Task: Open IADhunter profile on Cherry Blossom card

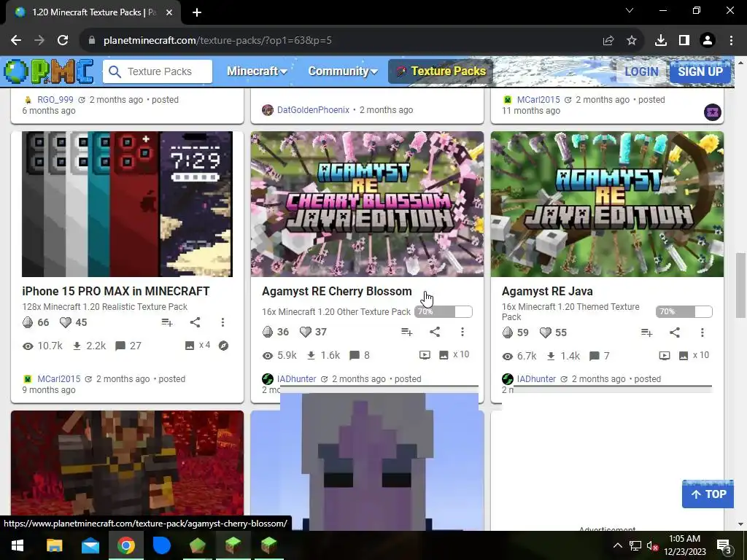Action: (296, 379)
